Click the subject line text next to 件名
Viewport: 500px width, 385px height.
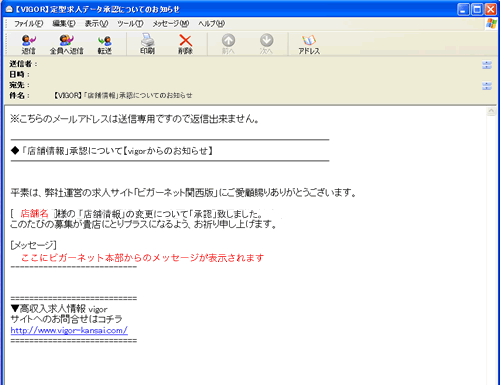[x=123, y=96]
